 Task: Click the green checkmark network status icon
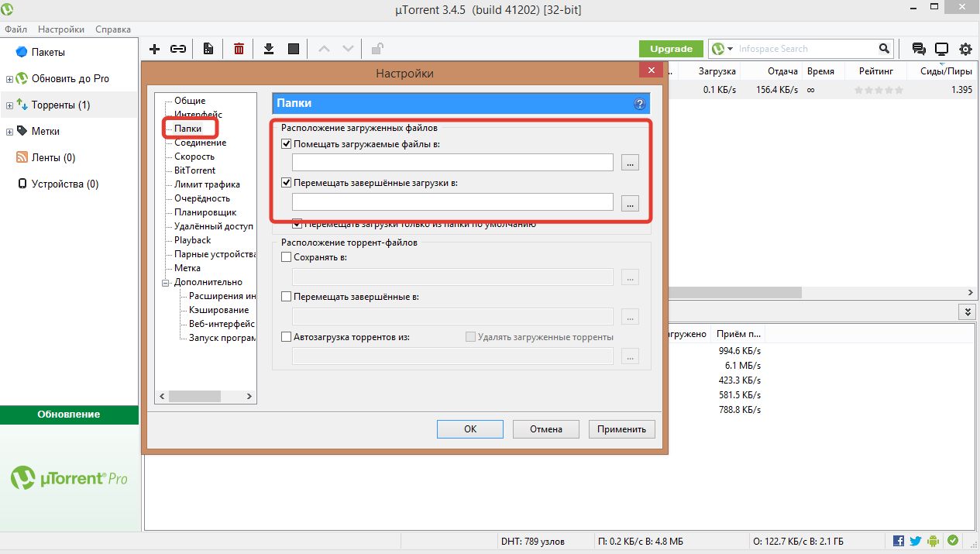click(x=953, y=541)
